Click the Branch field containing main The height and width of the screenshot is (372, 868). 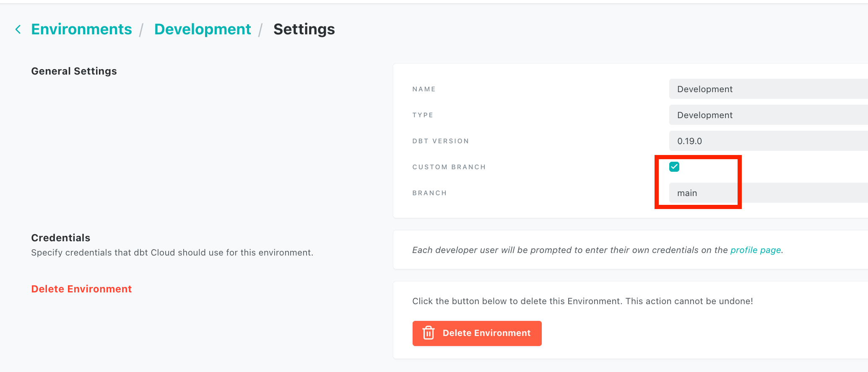768,193
